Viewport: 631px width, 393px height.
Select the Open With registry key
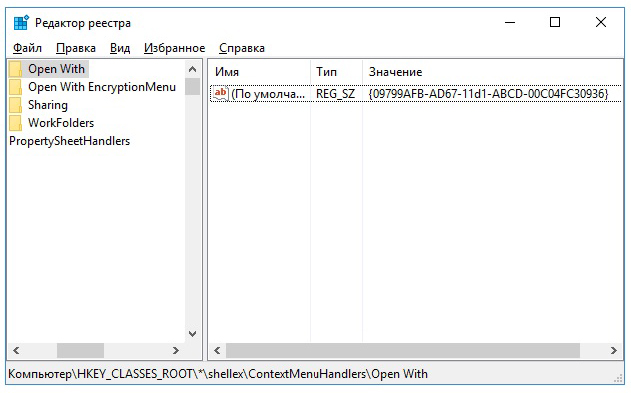coord(56,69)
